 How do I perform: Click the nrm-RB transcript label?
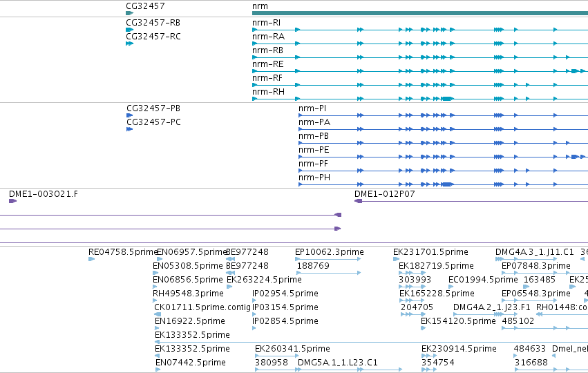pyautogui.click(x=267, y=50)
